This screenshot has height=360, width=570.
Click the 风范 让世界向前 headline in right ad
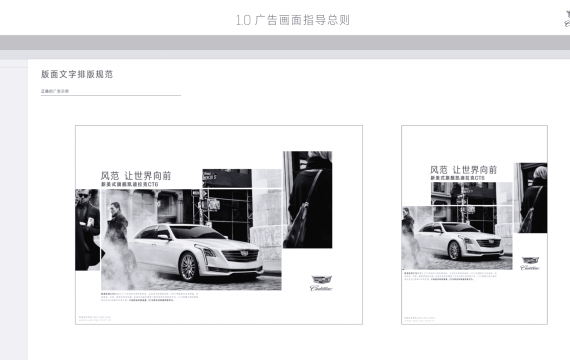click(463, 170)
